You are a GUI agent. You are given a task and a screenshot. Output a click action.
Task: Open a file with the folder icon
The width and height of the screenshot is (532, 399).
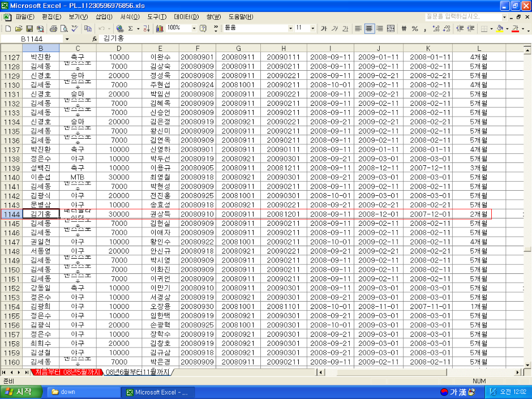19,28
